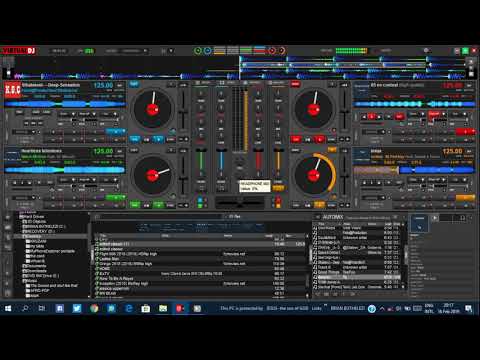Image resolution: width=480 pixels, height=360 pixels.
Task: Select the 'How To Be A Player' track row
Action: 200,278
